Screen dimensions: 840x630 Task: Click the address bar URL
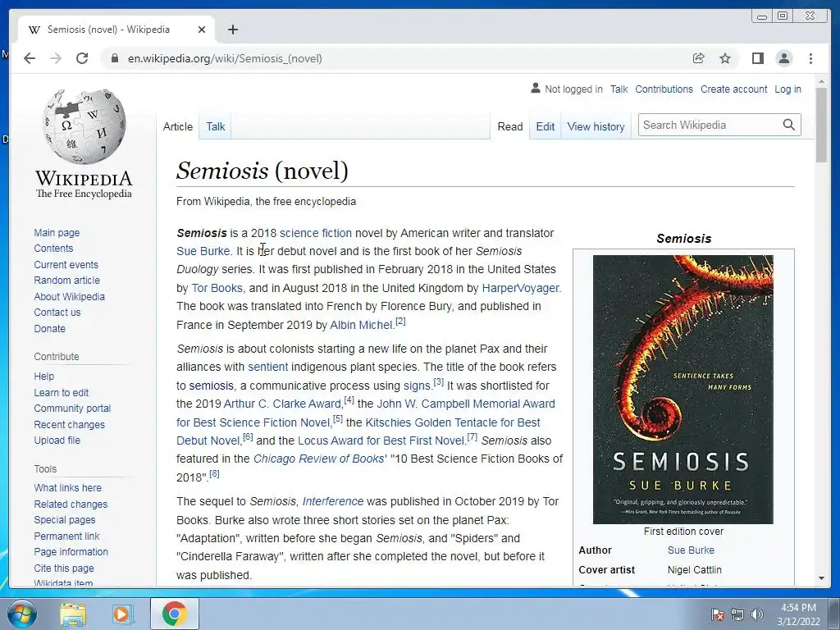(x=225, y=58)
